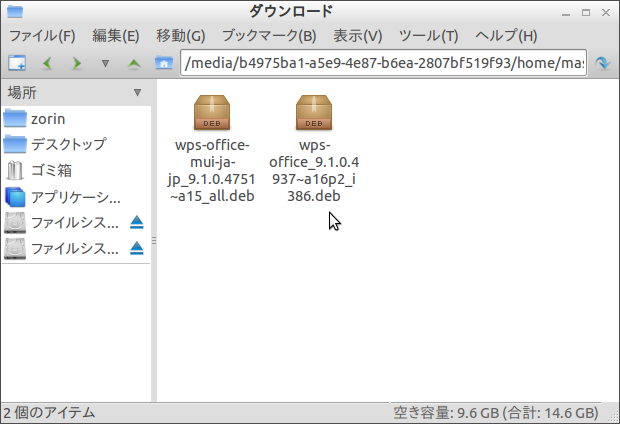Expand the 場所 side pane dropdown
Image resolution: width=620 pixels, height=424 pixels.
137,93
